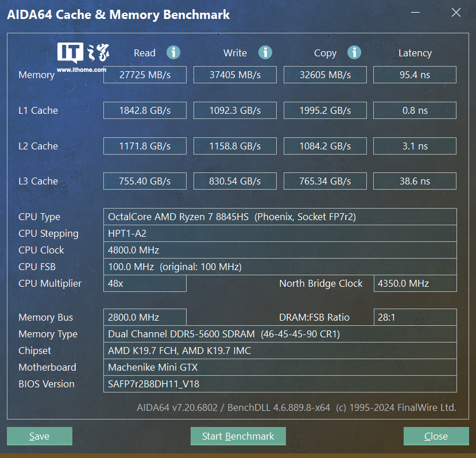Click the BIOS Version field
476x458 pixels.
[280, 384]
